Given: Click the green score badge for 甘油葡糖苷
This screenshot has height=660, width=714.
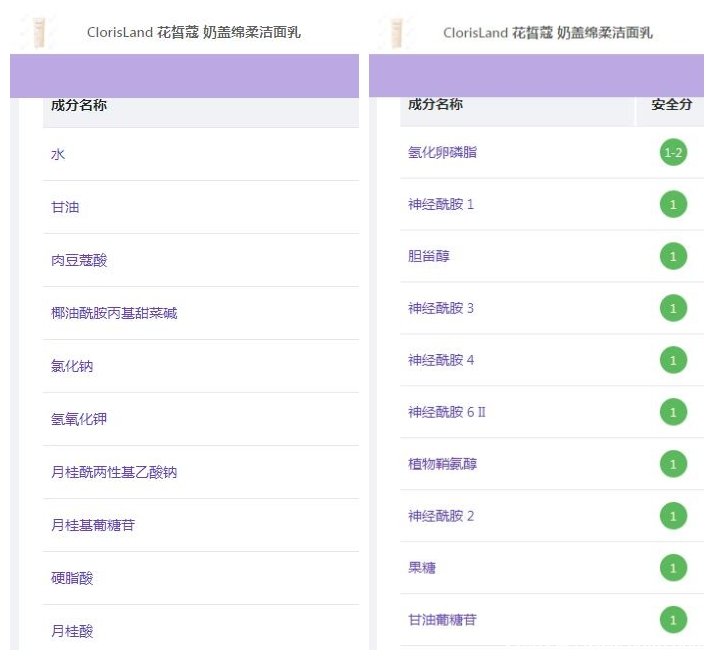Looking at the screenshot, I should pyautogui.click(x=673, y=621).
